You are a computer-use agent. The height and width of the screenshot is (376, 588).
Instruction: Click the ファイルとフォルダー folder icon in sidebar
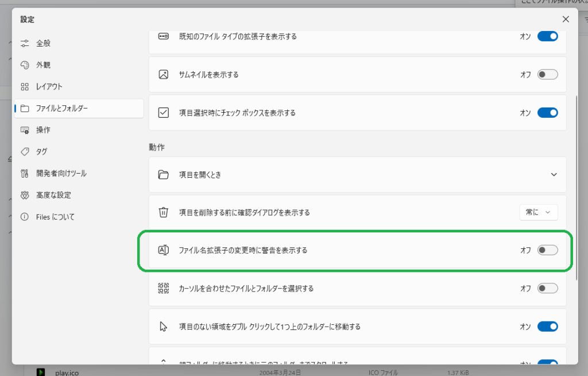[25, 109]
